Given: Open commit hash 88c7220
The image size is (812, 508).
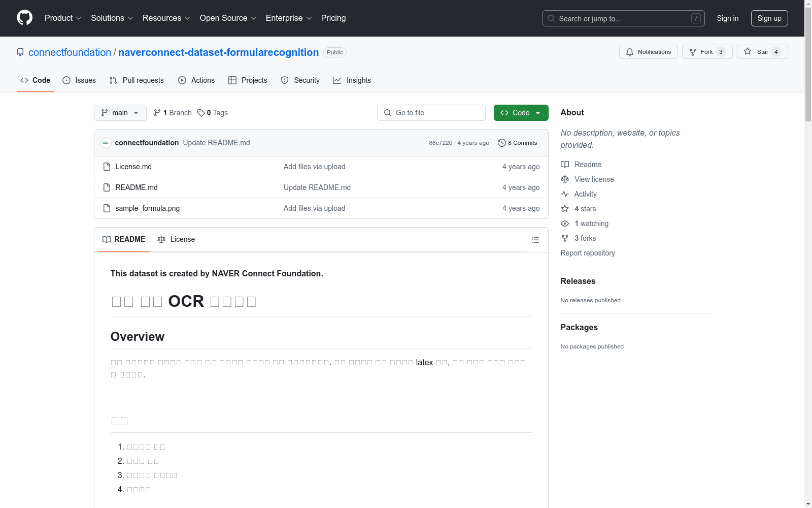Looking at the screenshot, I should pos(441,143).
